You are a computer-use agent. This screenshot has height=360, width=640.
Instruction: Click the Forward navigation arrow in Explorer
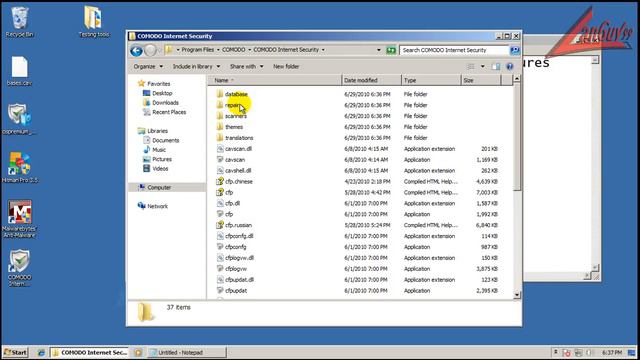point(150,50)
